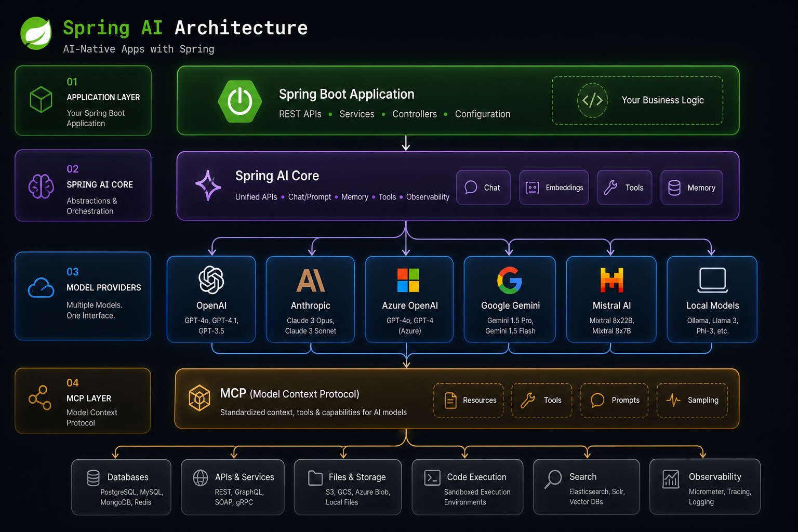798x532 pixels.
Task: Click the database cylinder icon beside Databases
Action: point(94,478)
